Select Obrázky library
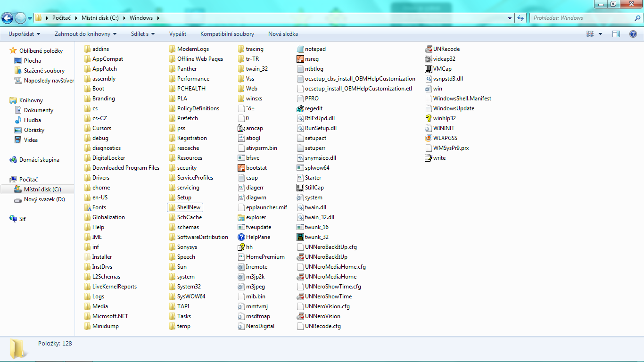 (x=34, y=130)
